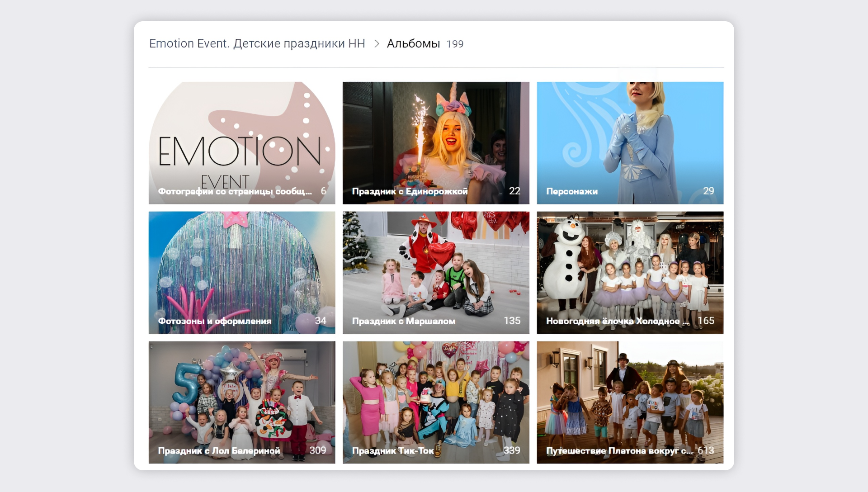Open Emotion Event. Детские праздники НН breadcrumb link
This screenshot has height=492, width=868.
[257, 43]
